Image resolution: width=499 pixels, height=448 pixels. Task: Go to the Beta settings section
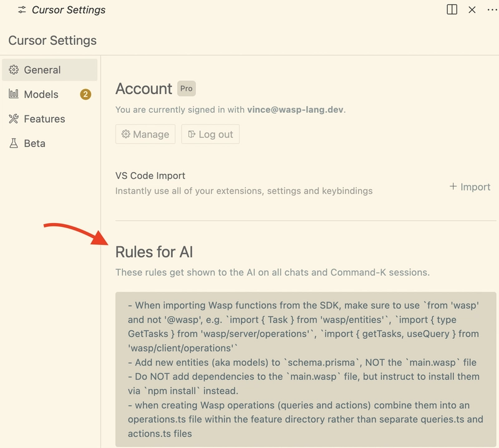click(x=50, y=143)
